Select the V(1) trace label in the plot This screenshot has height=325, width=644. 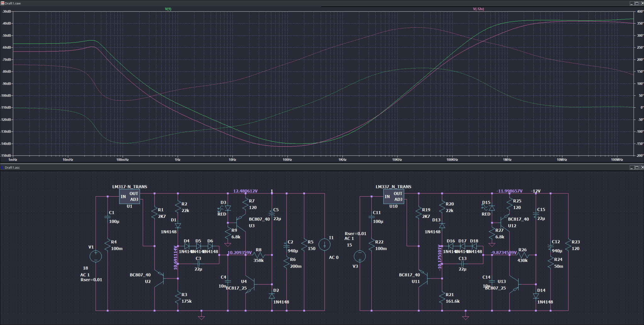pyautogui.click(x=168, y=9)
